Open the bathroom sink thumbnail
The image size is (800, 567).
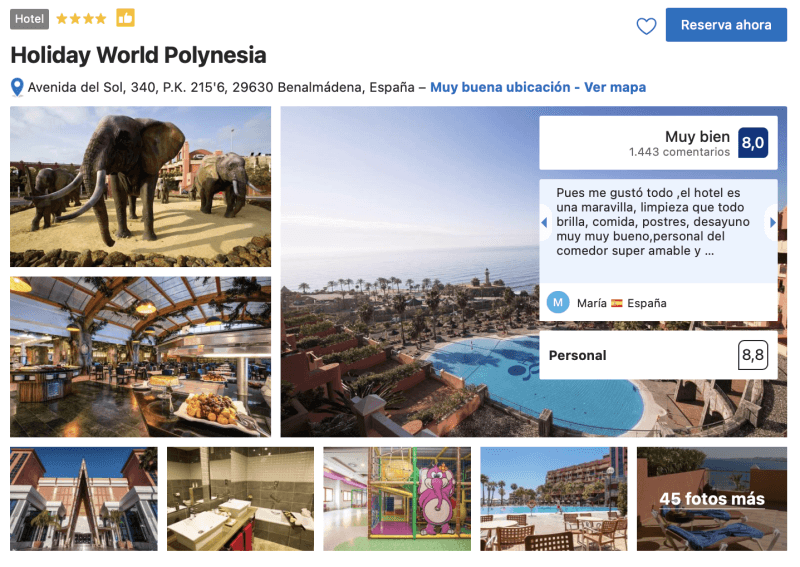click(x=240, y=499)
